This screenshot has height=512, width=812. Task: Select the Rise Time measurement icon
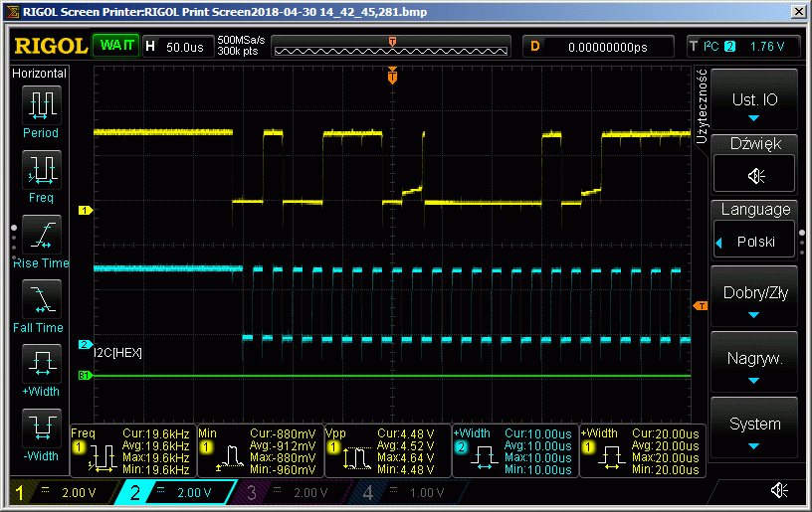(x=42, y=235)
